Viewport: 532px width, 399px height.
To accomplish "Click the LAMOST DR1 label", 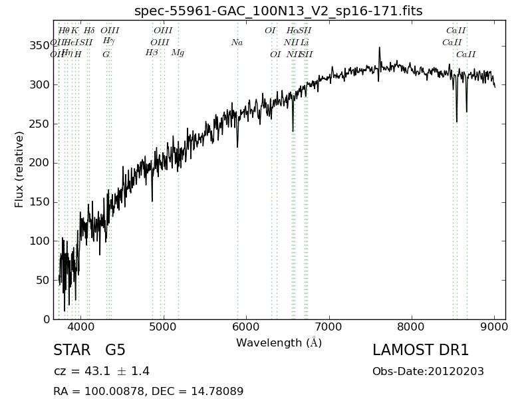I will (x=420, y=350).
